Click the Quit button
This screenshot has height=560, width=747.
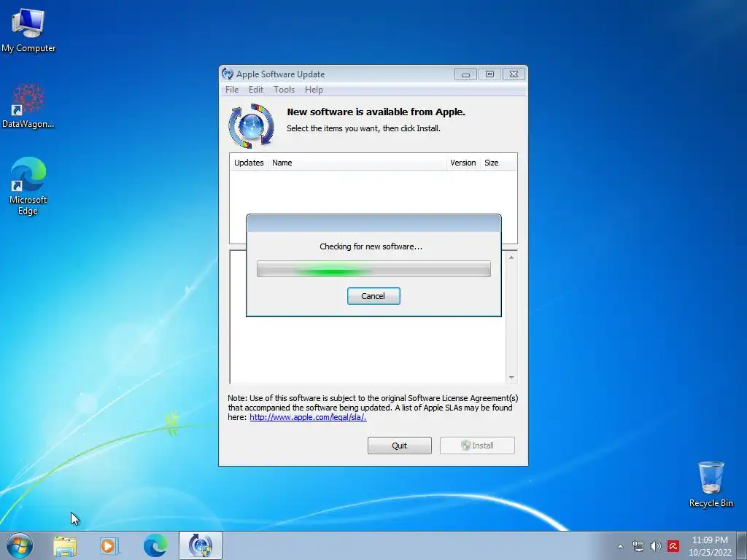[x=400, y=446]
